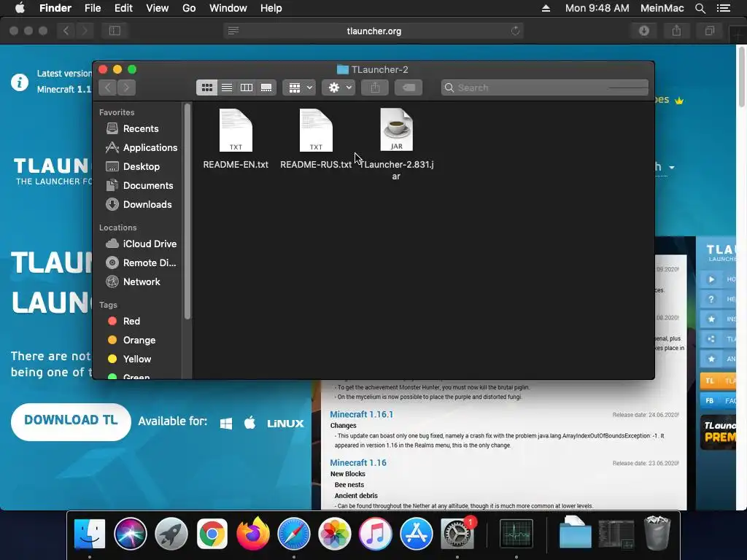Open Photos from the Dock

(x=334, y=533)
